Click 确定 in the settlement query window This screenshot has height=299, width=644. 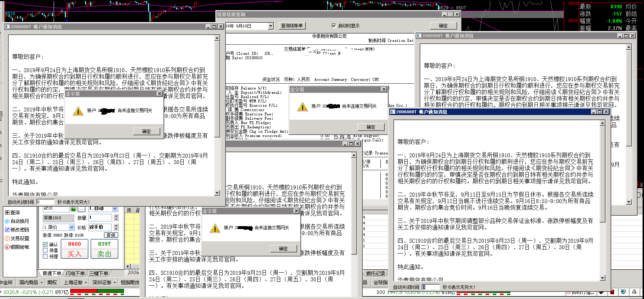click(x=443, y=26)
